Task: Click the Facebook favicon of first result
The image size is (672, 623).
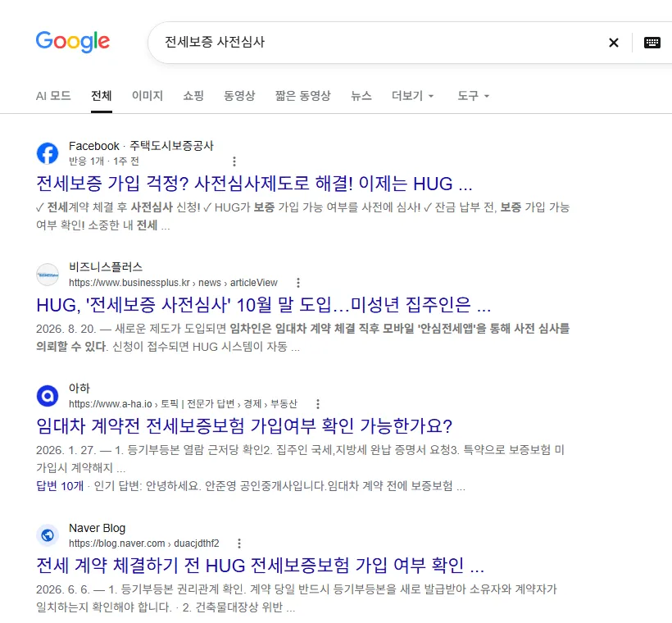Action: click(48, 153)
